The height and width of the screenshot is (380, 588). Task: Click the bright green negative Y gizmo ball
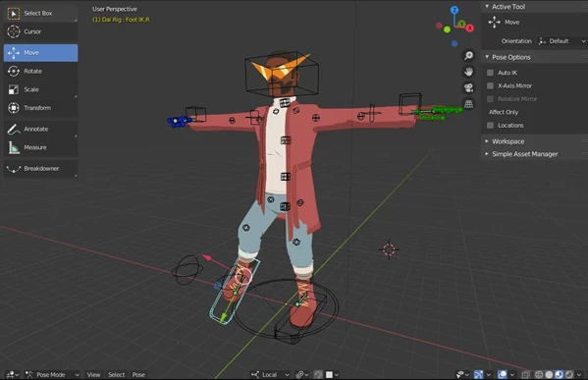pos(447,29)
